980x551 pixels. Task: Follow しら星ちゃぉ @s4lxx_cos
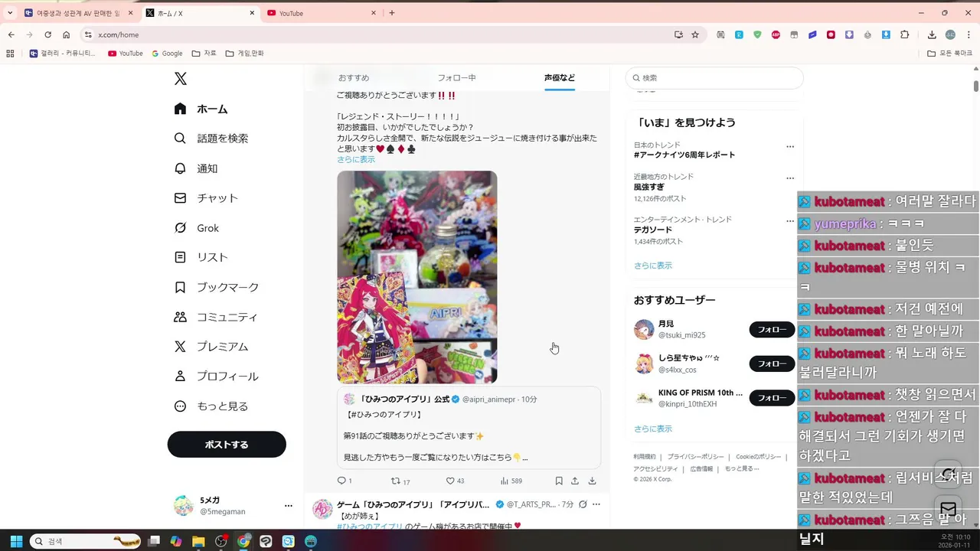[772, 364]
